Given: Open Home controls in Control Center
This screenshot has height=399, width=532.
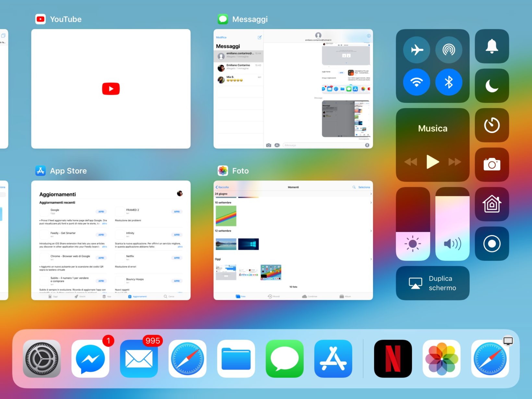Looking at the screenshot, I should point(492,204).
